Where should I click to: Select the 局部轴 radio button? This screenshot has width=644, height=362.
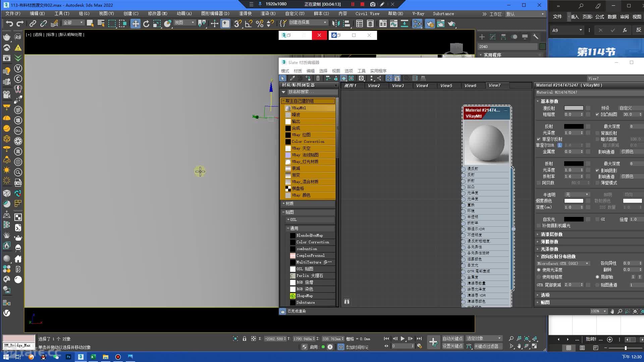point(597,277)
